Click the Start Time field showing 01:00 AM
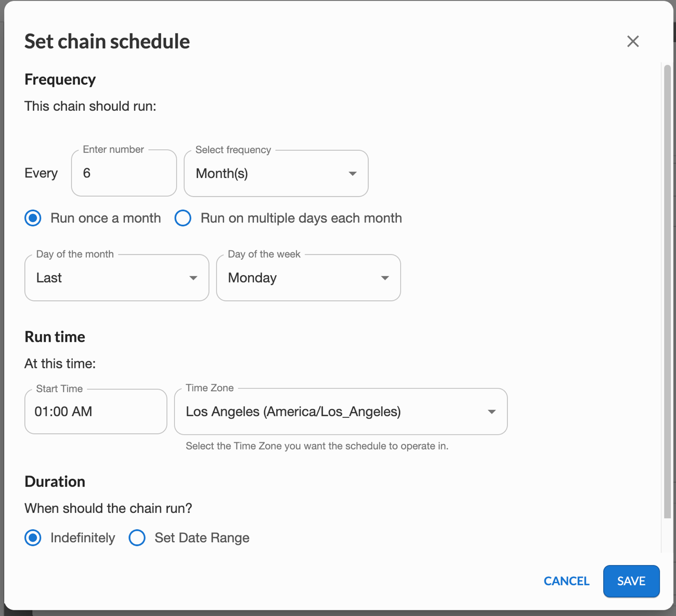 [x=95, y=412]
